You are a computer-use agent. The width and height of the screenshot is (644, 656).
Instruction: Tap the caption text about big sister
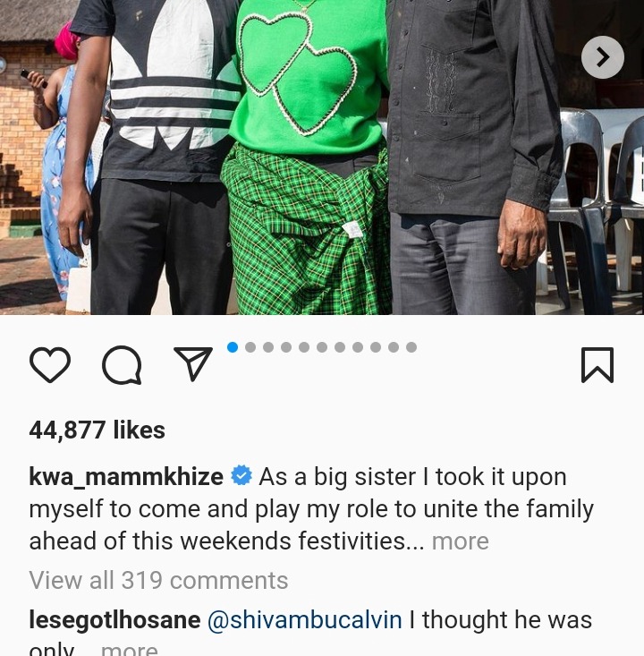(311, 508)
